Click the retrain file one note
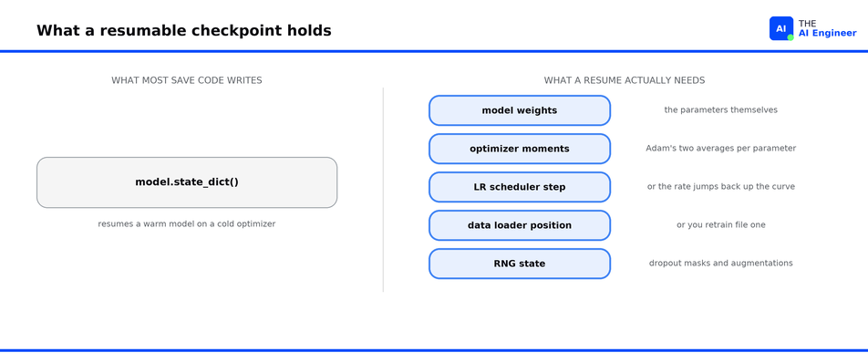This screenshot has width=868, height=363. 720,224
